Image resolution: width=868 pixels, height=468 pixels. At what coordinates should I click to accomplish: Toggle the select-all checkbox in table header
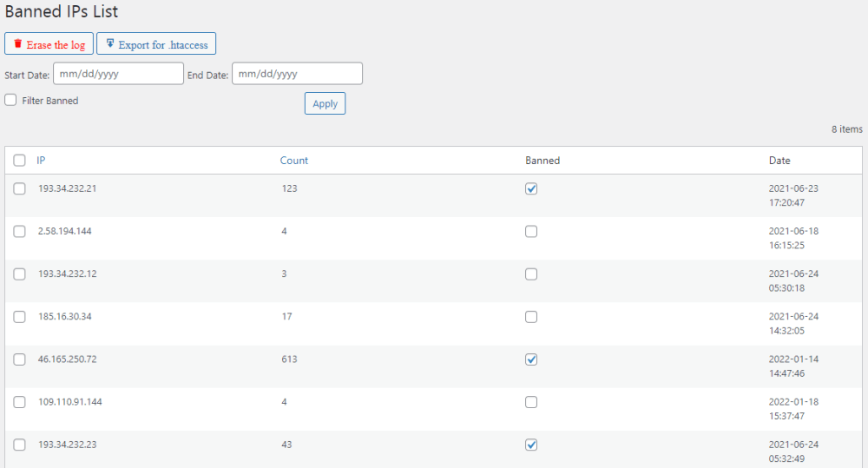point(19,161)
